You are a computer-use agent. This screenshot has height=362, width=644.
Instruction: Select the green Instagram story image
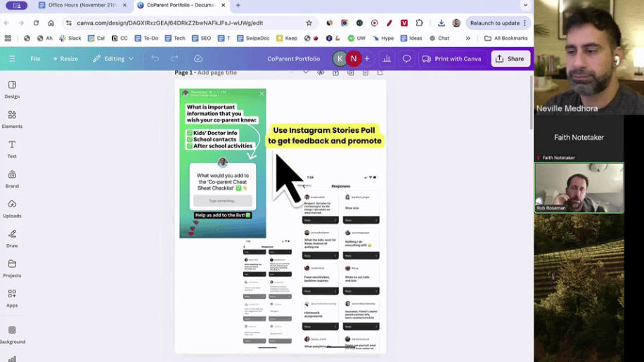223,163
